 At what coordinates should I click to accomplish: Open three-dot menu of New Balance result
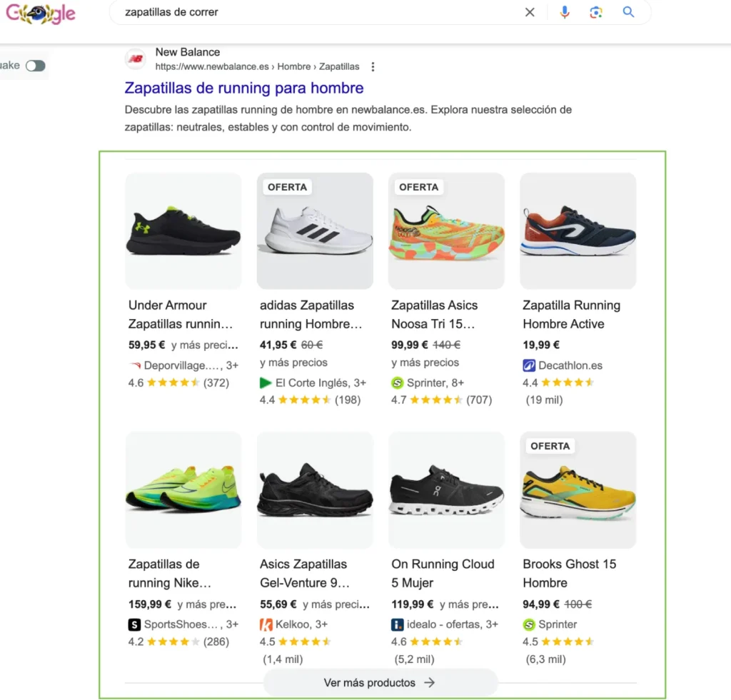pyautogui.click(x=373, y=66)
